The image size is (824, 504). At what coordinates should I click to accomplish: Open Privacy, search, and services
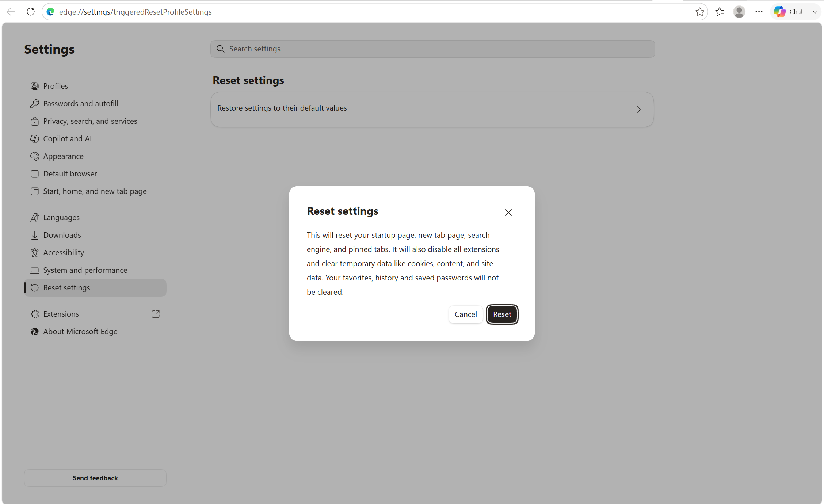click(x=95, y=121)
